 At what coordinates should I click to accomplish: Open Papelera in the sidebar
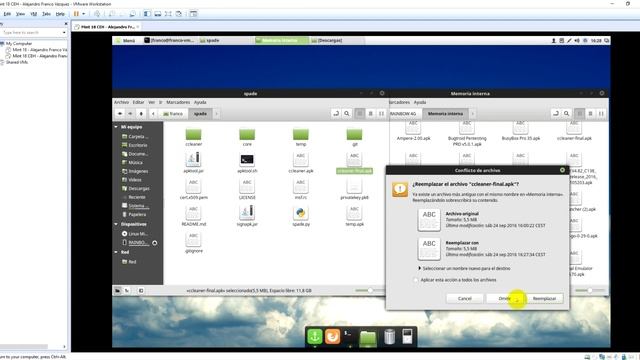point(137,214)
